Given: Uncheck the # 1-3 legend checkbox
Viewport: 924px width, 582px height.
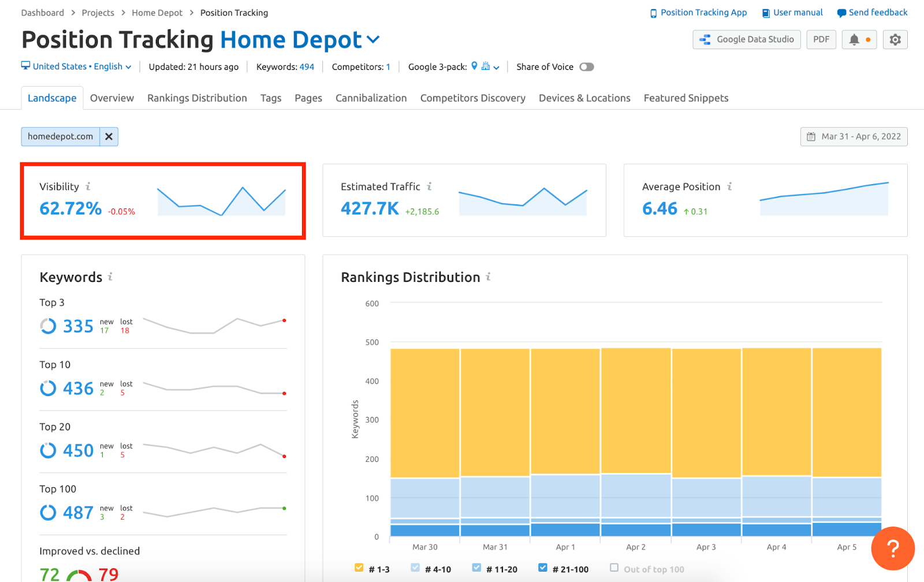Looking at the screenshot, I should (359, 568).
